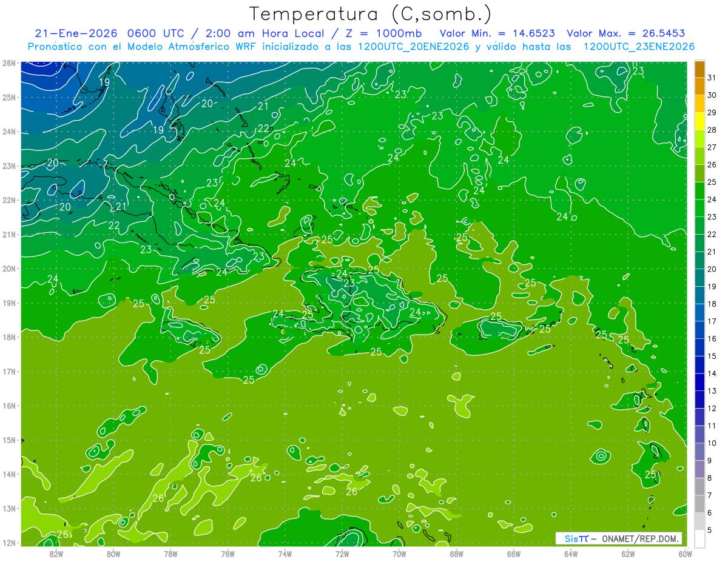
Task: Click the color scale value '30'
Action: (712, 95)
